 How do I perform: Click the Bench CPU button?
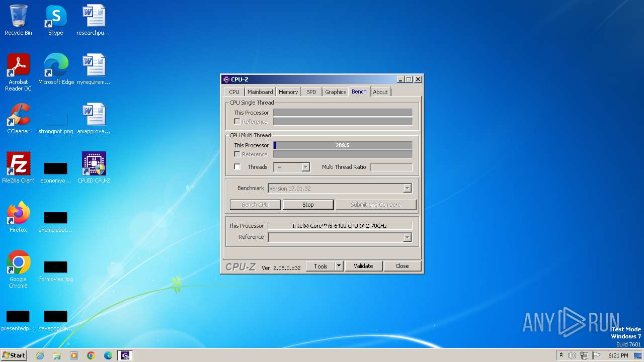click(256, 205)
